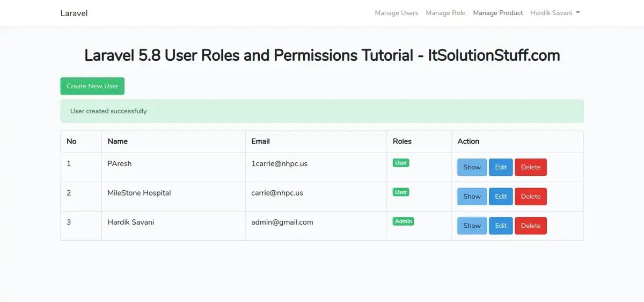Screen dimensions: 644x302
Task: Delete the PAresh user
Action: (531, 167)
